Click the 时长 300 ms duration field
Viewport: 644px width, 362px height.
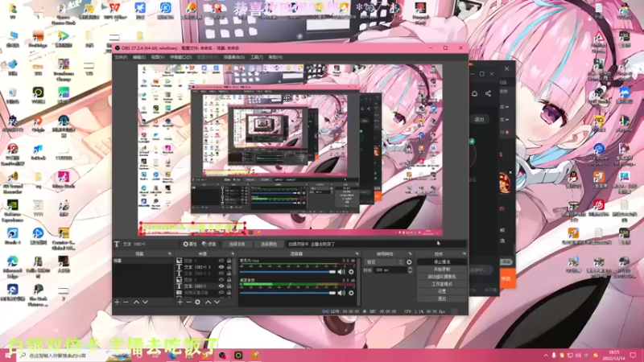coord(390,270)
